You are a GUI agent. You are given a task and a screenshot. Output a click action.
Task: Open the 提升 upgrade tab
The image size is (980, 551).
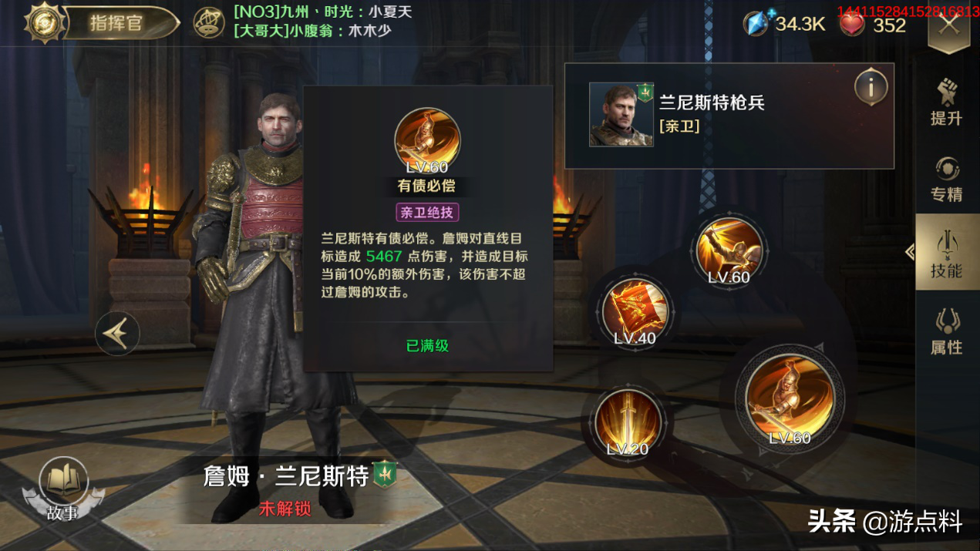point(947,102)
